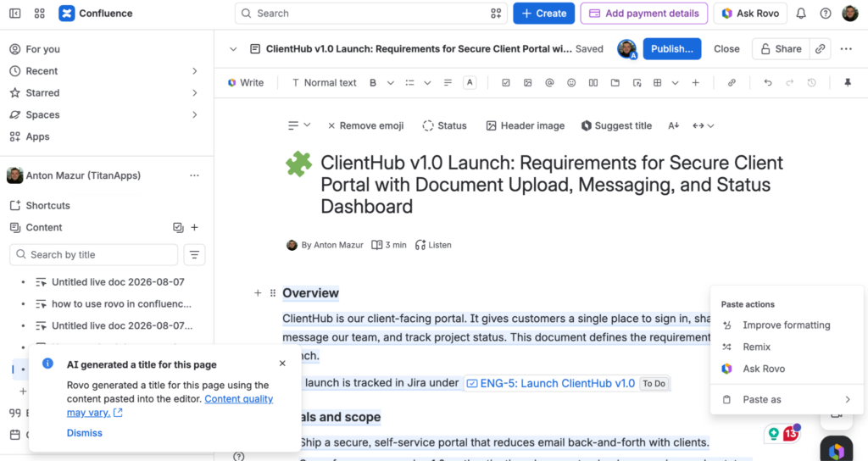
Task: Open insert elements plus in toolbar
Action: point(695,82)
